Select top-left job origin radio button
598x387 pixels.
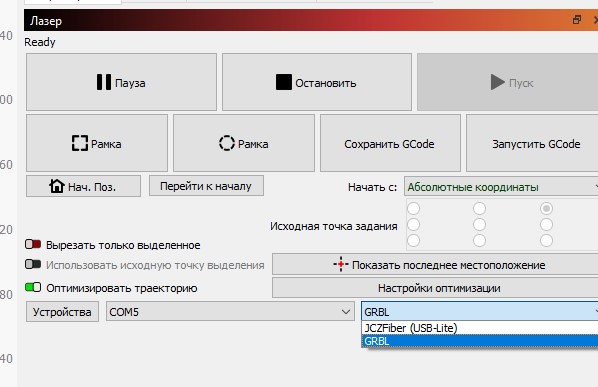click(414, 209)
